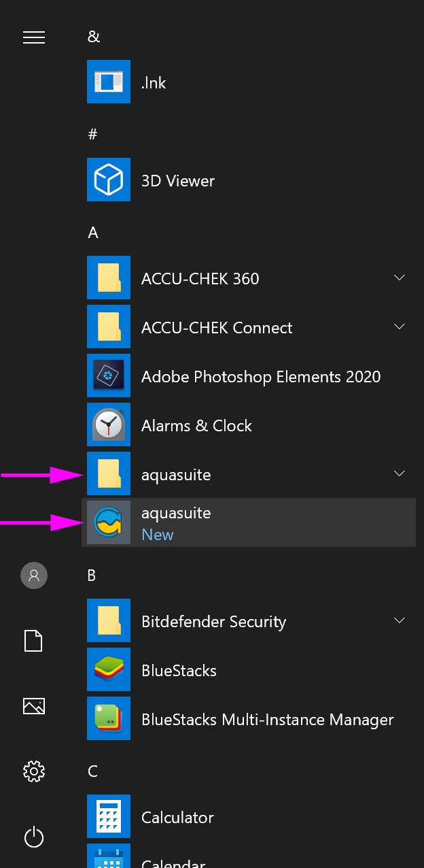Click the letter B section header

[x=92, y=575]
